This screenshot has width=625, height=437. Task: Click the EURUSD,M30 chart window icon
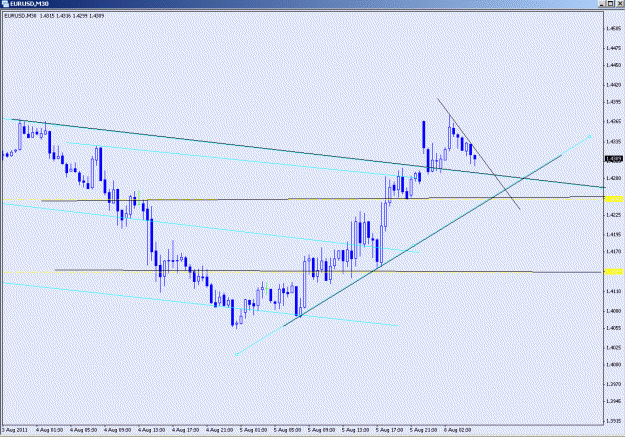pos(5,4)
